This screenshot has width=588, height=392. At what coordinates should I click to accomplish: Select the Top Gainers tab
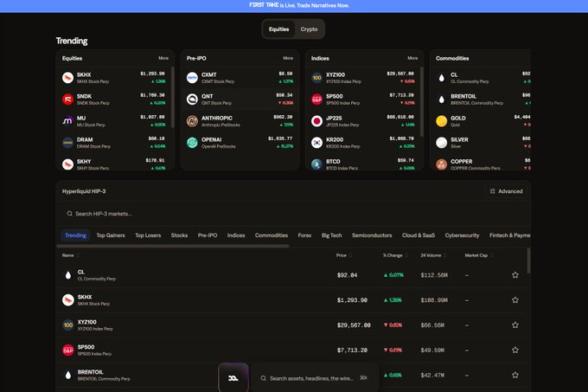pos(111,235)
